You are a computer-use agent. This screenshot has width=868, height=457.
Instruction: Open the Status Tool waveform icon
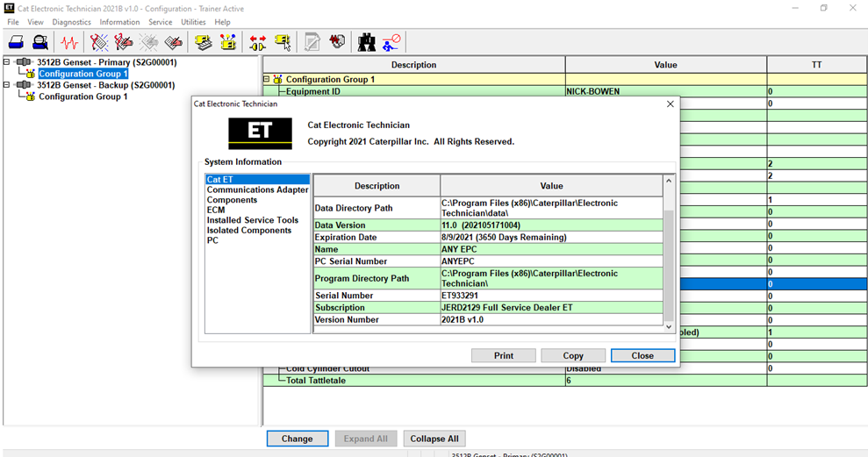pyautogui.click(x=69, y=42)
